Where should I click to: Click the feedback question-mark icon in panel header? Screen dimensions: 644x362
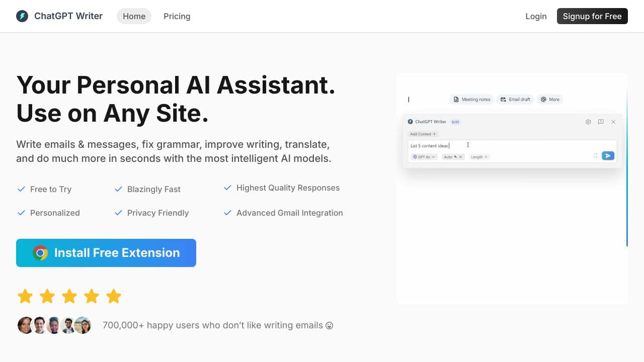tap(601, 122)
